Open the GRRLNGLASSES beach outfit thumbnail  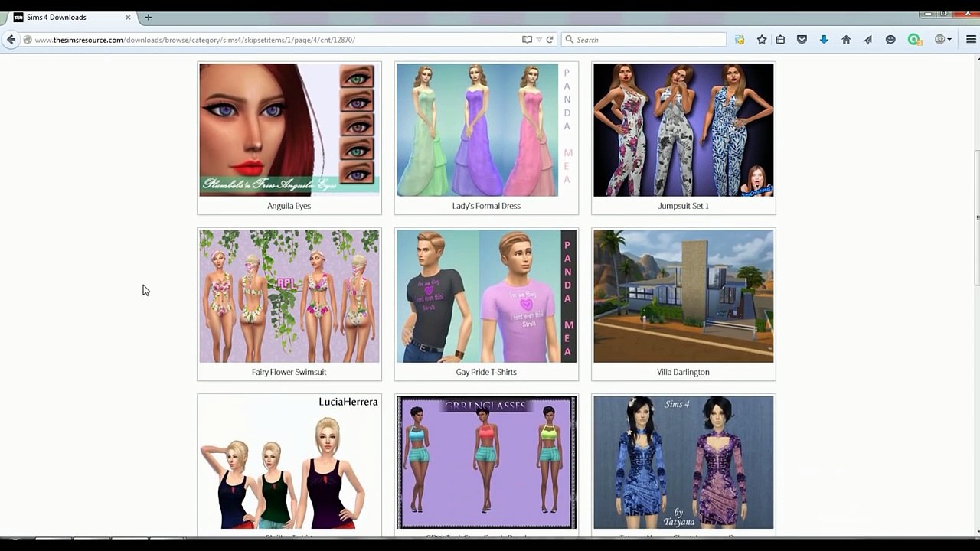[x=486, y=462]
